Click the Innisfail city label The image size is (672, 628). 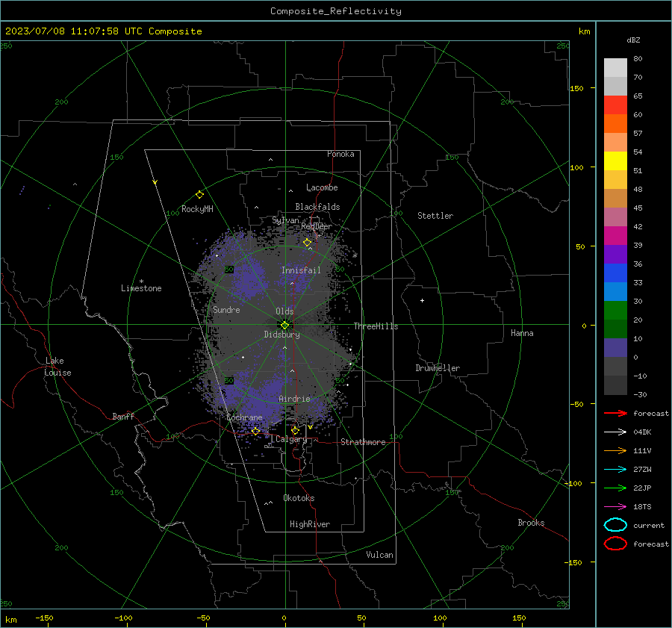301,270
